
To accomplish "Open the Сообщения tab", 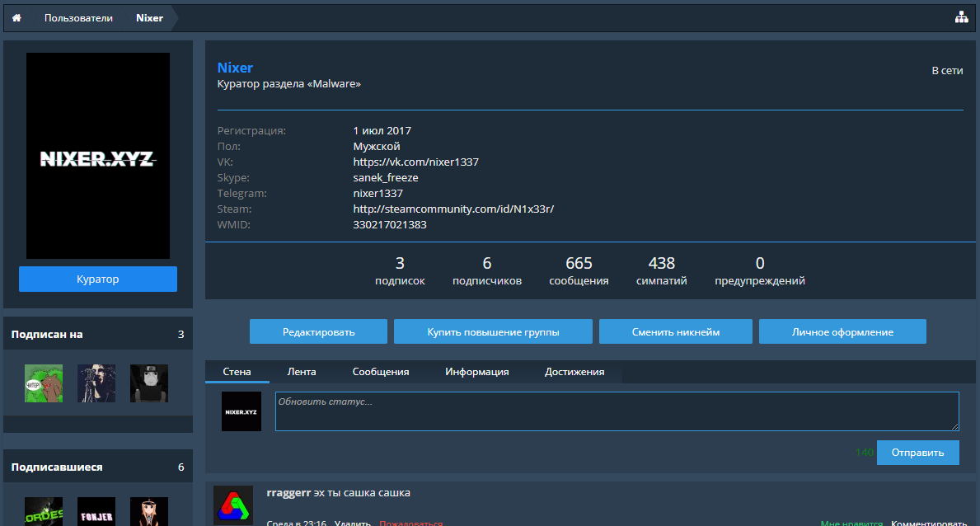I will click(381, 372).
